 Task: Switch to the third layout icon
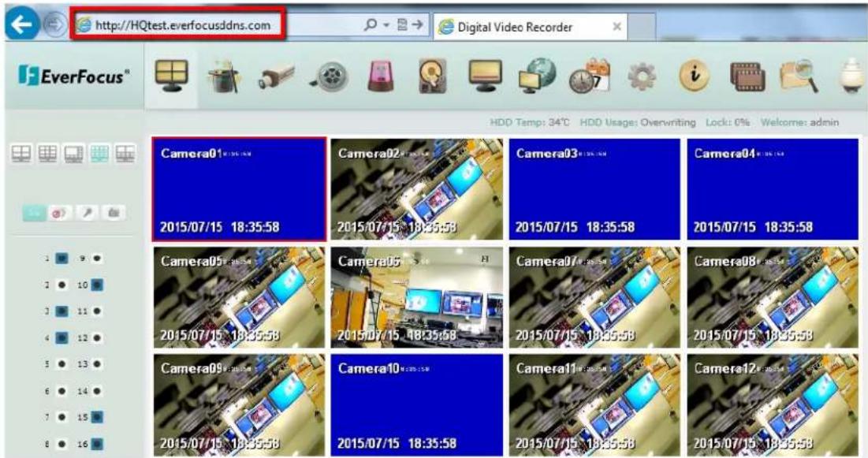coord(73,154)
